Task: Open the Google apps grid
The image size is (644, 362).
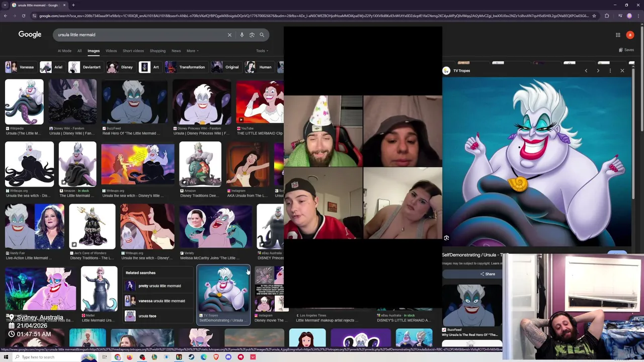Action: click(x=618, y=35)
